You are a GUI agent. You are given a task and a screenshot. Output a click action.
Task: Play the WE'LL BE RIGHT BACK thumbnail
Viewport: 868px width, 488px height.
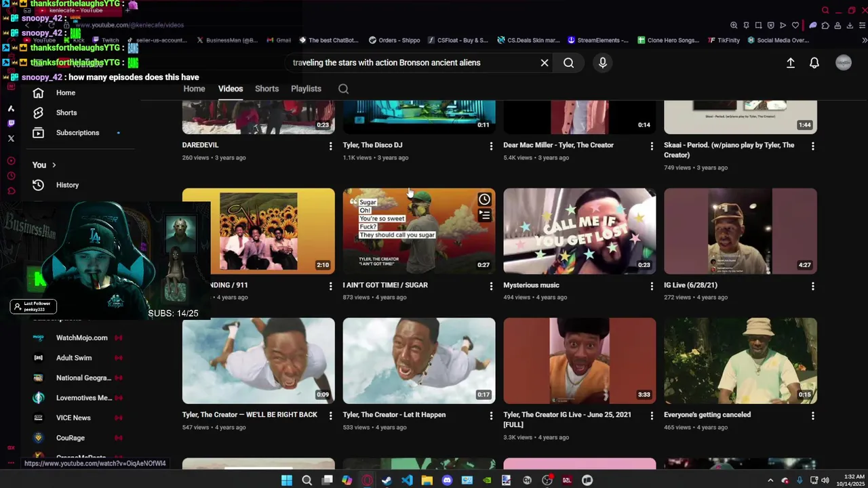click(258, 361)
